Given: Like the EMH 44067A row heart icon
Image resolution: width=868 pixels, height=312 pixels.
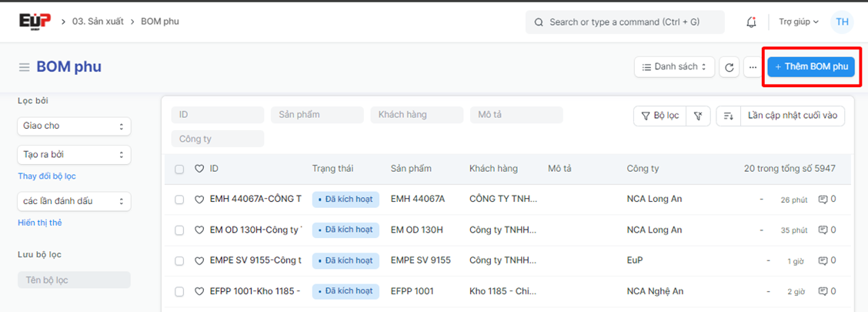Looking at the screenshot, I should [199, 199].
